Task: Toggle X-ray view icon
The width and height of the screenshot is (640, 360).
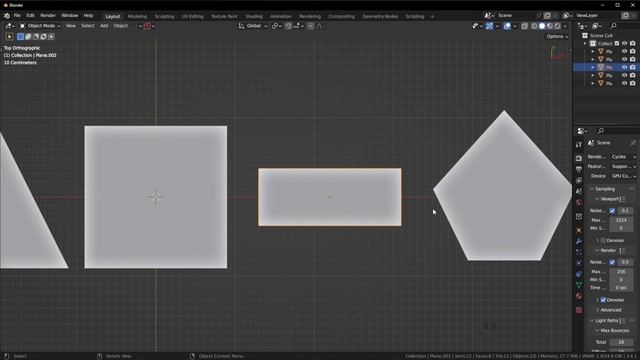Action: (x=524, y=26)
